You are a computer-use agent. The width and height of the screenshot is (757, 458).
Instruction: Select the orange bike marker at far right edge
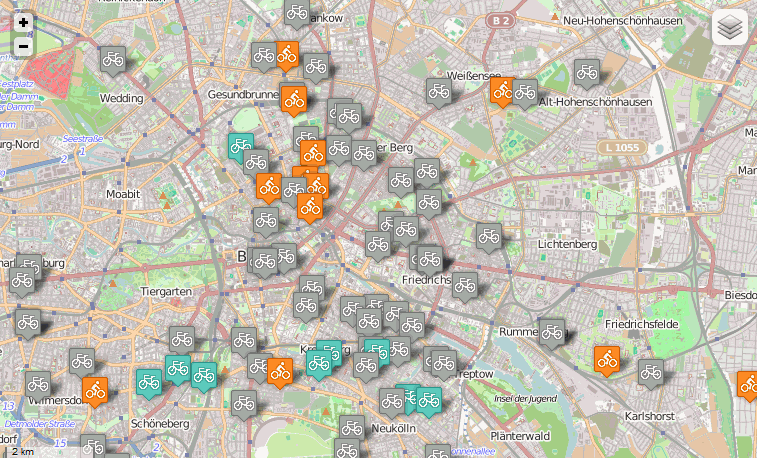tap(747, 384)
